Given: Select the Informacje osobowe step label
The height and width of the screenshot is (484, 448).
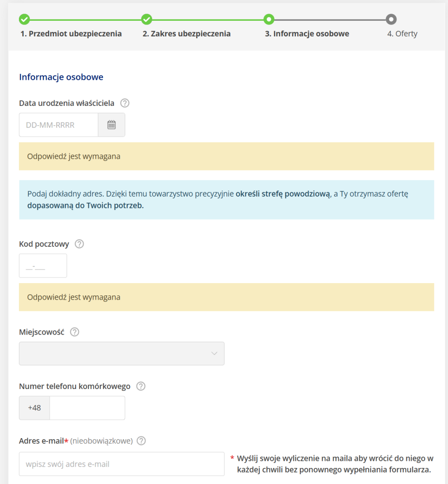Looking at the screenshot, I should (x=307, y=34).
